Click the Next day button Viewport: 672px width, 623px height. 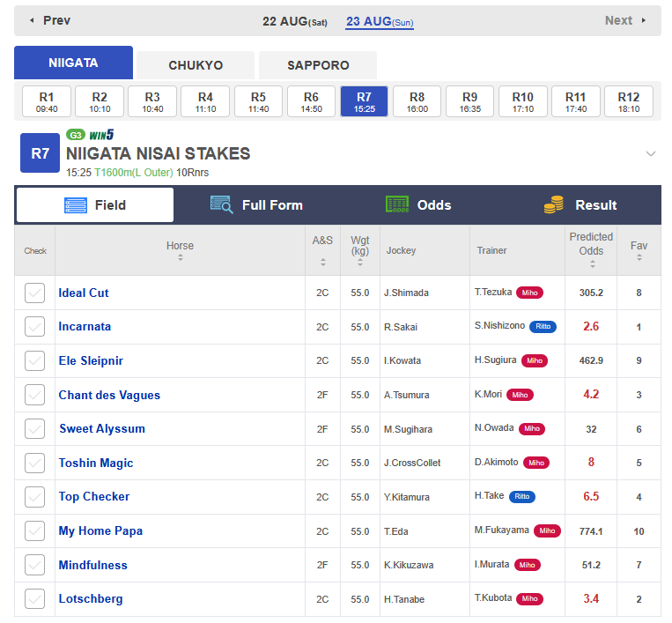625,20
